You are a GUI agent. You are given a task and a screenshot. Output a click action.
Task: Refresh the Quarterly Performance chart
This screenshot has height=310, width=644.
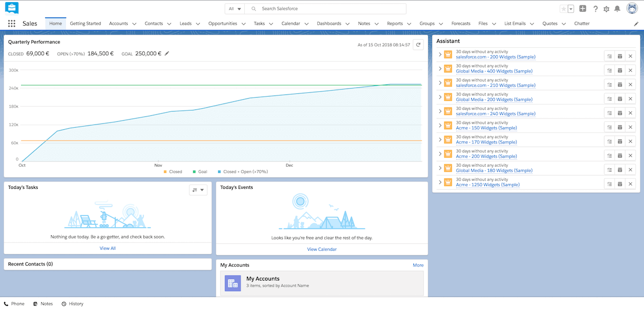pyautogui.click(x=418, y=45)
